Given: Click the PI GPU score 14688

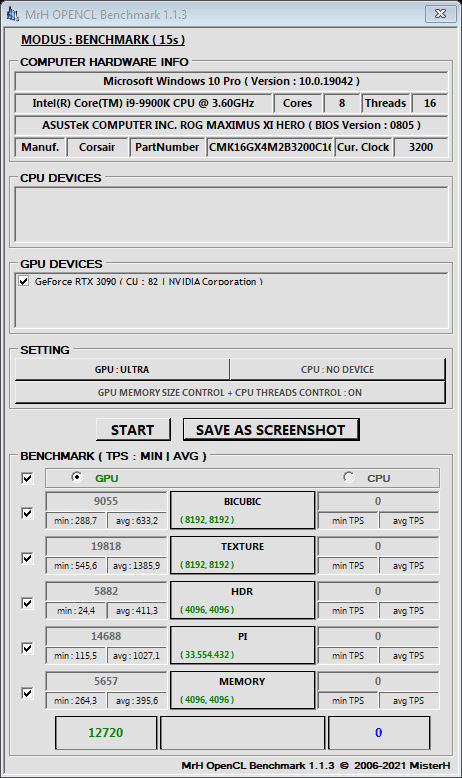Looking at the screenshot, I should 106,636.
